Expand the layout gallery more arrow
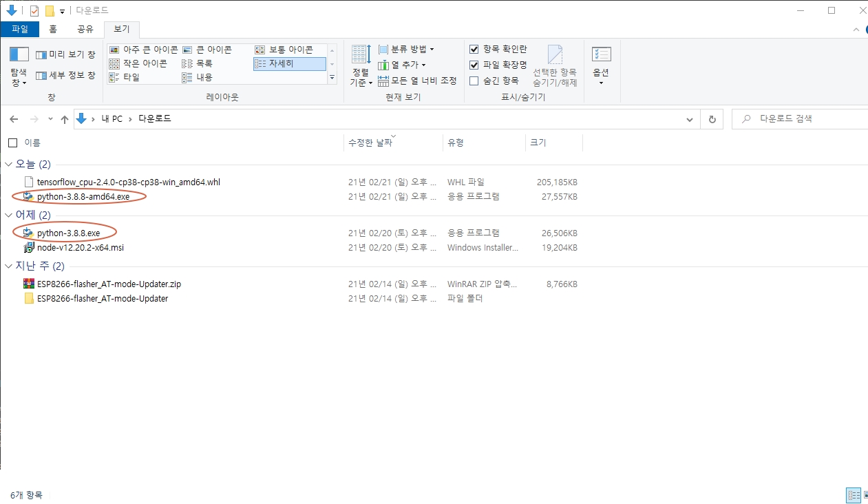Screen dimensions: 868x504 point(332,78)
